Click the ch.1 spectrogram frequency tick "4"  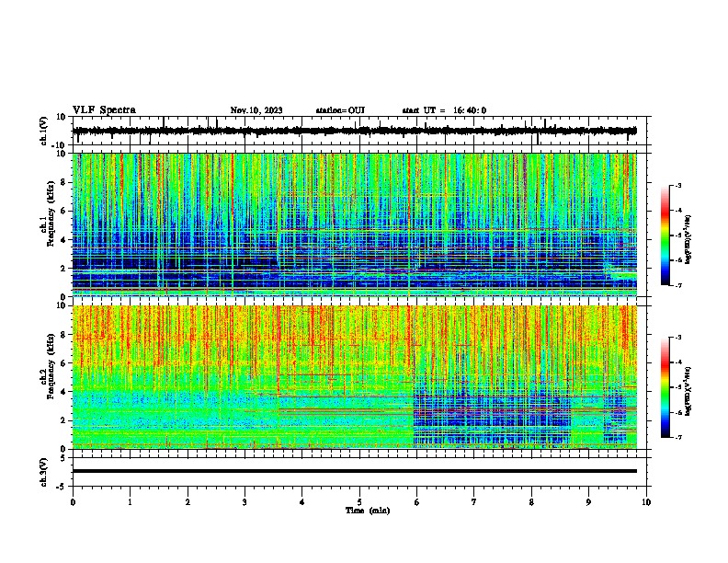click(x=63, y=240)
